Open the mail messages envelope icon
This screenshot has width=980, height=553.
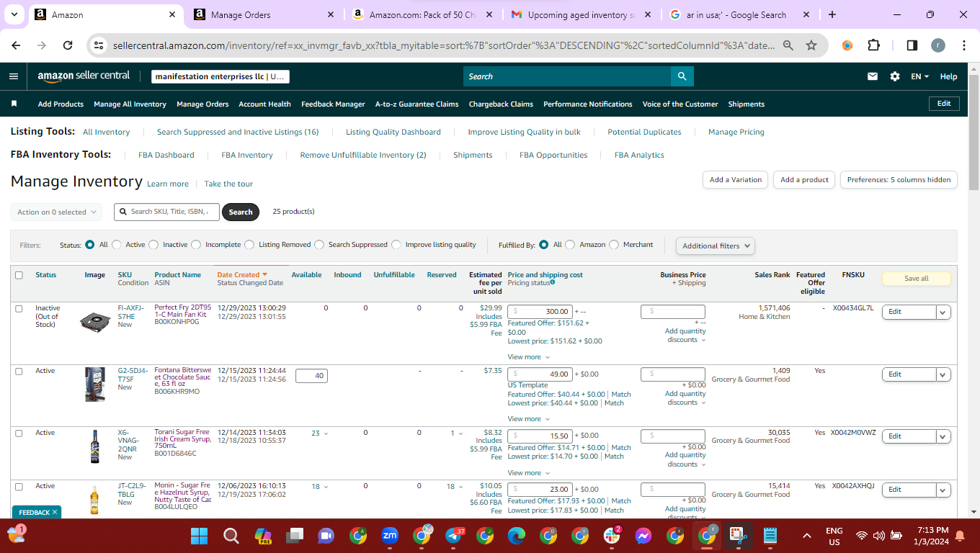873,76
